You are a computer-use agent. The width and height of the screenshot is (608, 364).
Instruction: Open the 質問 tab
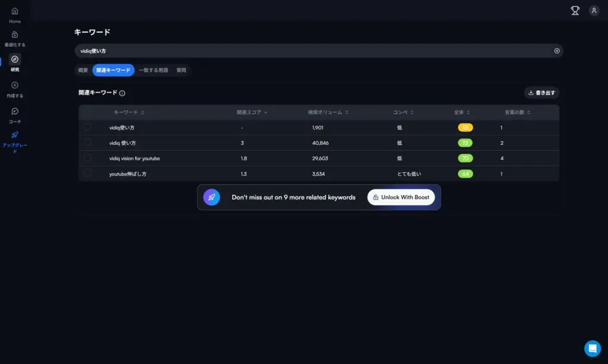[181, 70]
